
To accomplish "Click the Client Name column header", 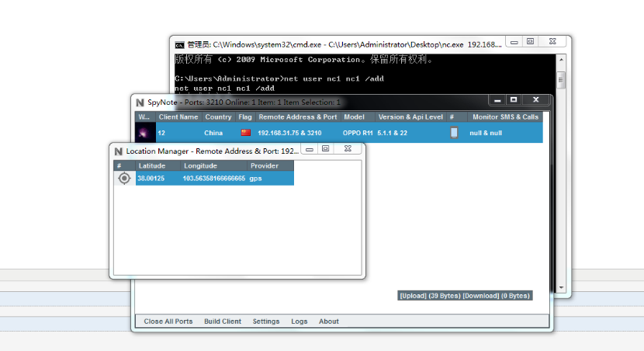I will 178,116.
